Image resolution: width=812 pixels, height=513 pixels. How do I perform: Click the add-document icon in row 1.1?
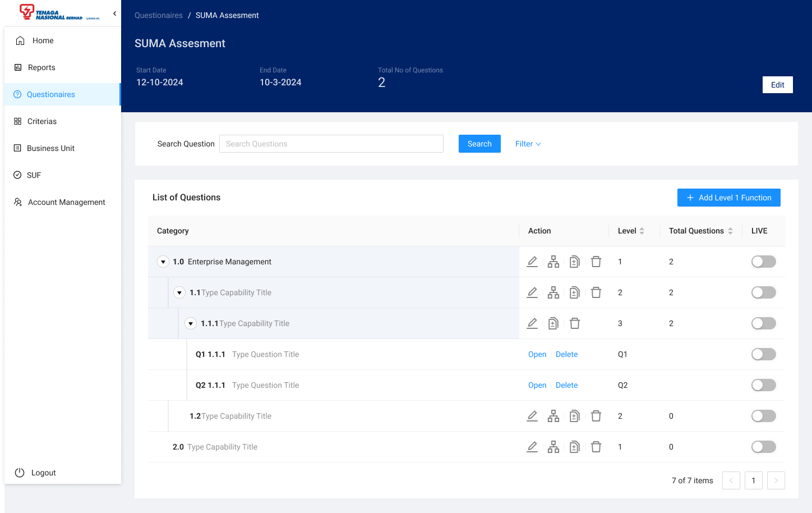pos(575,292)
